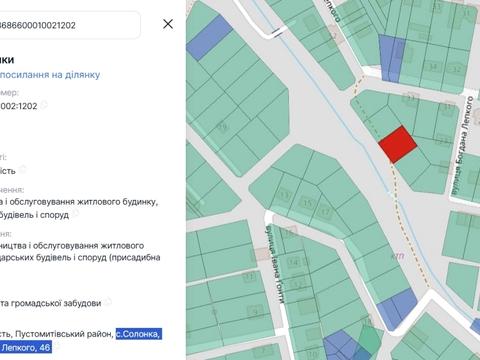Click house number 15 parcel label
Screen dimensions: 480x360
pyautogui.click(x=307, y=203)
